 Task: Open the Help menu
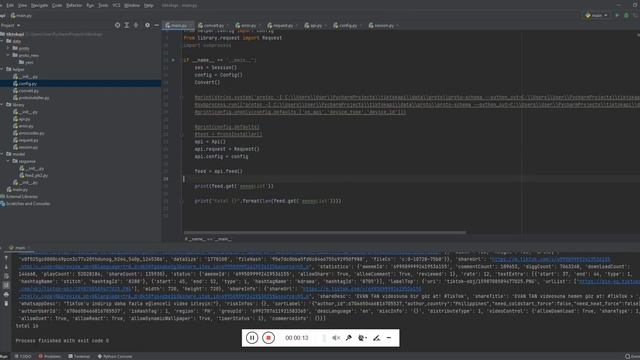149,5
